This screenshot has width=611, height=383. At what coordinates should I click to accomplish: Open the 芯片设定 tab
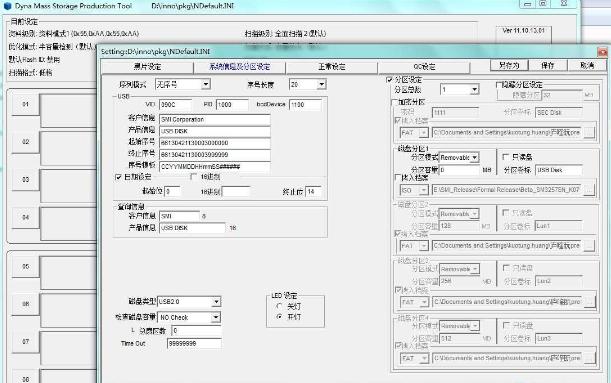147,67
